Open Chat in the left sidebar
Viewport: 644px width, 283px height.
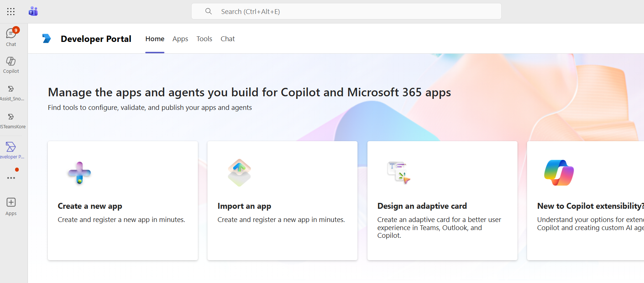[11, 37]
